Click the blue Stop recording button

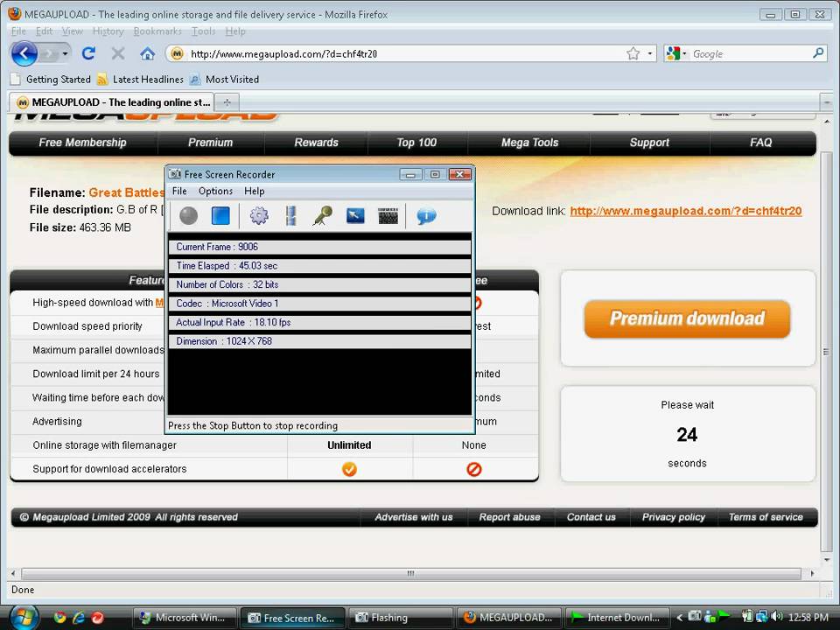(x=220, y=216)
